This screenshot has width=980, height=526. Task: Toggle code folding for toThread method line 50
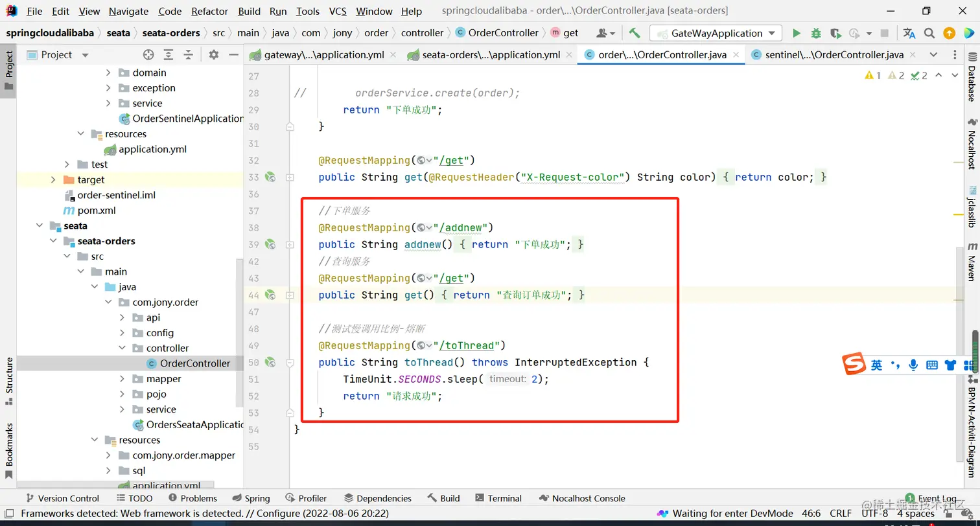pos(290,362)
